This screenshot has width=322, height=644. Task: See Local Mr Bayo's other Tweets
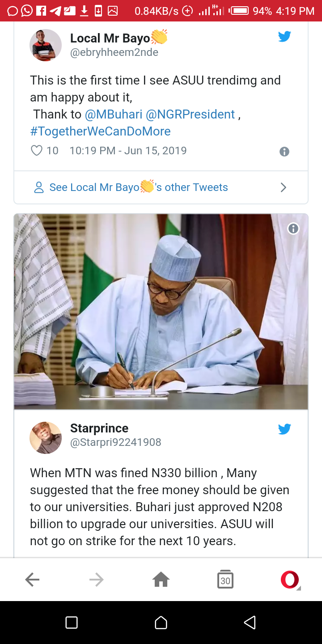pyautogui.click(x=139, y=187)
